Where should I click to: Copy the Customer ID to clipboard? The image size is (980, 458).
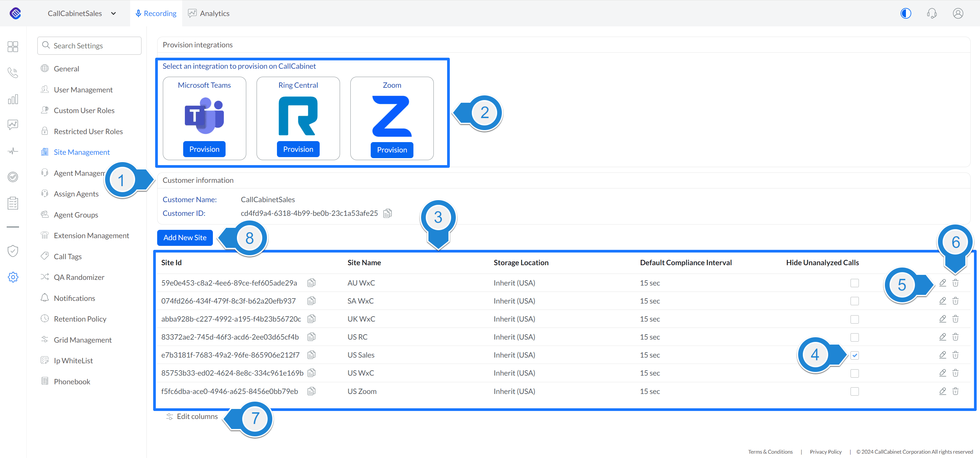[387, 213]
